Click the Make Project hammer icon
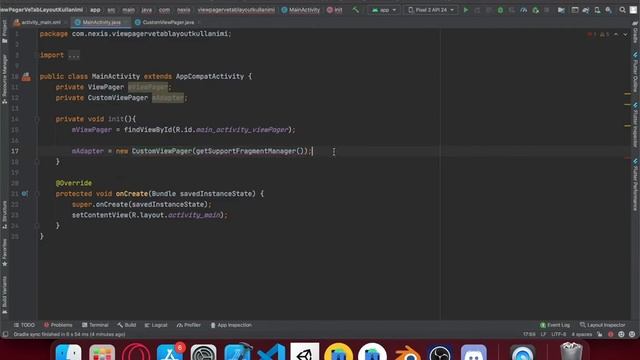This screenshot has height=360, width=640. 356,10
